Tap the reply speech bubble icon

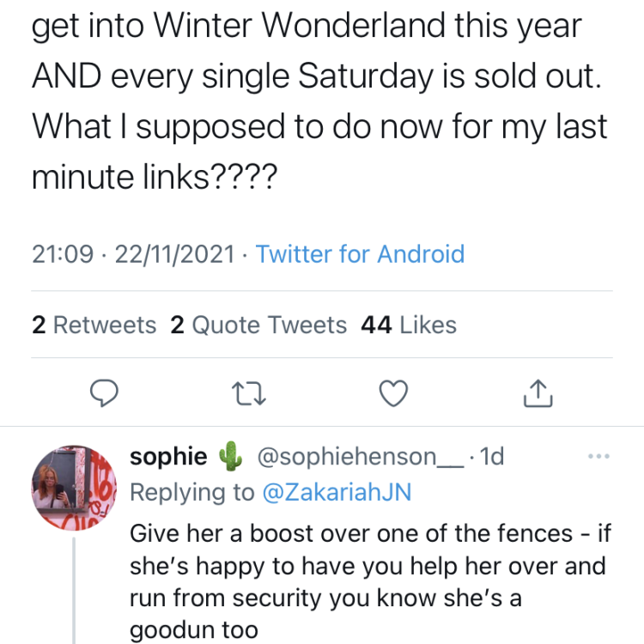coord(104,392)
